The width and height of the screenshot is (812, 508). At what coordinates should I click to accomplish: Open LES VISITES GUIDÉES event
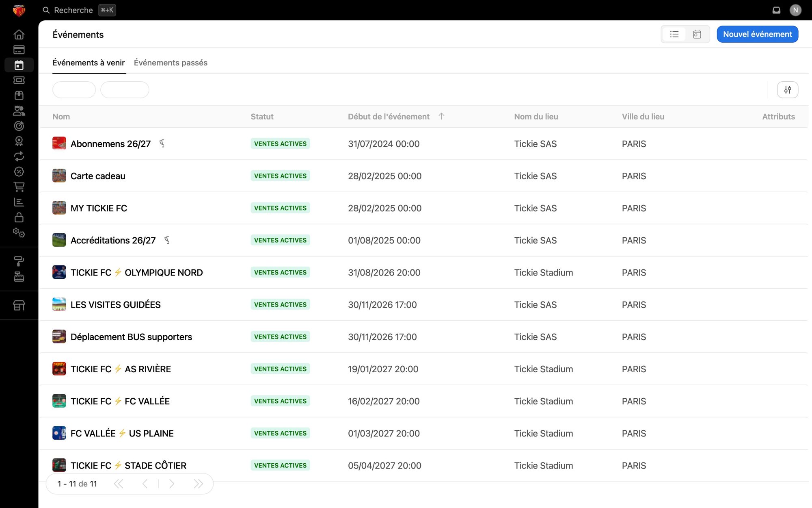coord(115,305)
